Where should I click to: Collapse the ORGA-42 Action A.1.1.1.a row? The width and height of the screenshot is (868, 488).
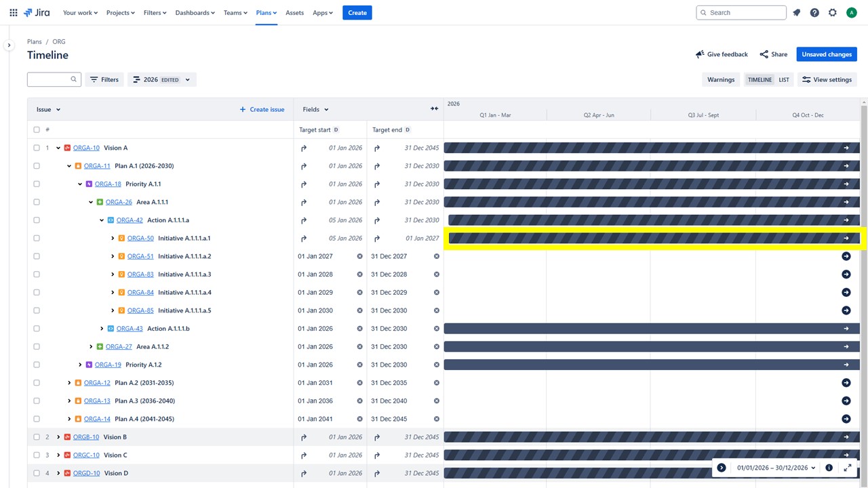tap(102, 220)
